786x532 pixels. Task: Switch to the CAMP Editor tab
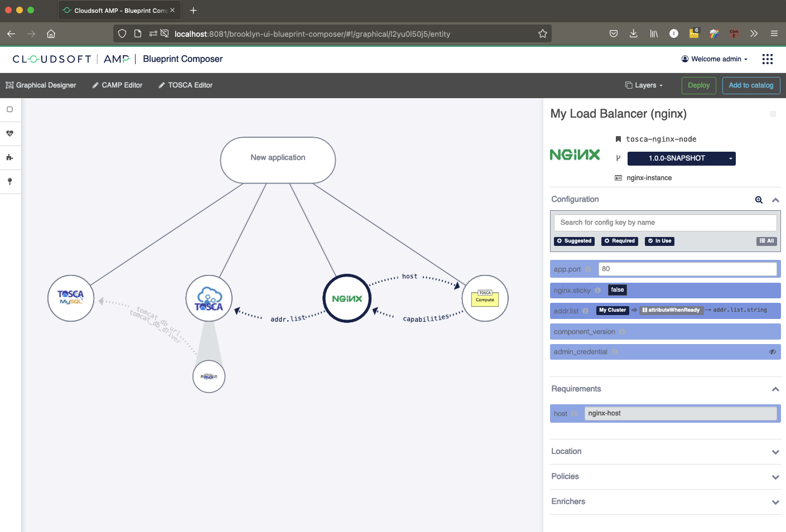coord(117,85)
